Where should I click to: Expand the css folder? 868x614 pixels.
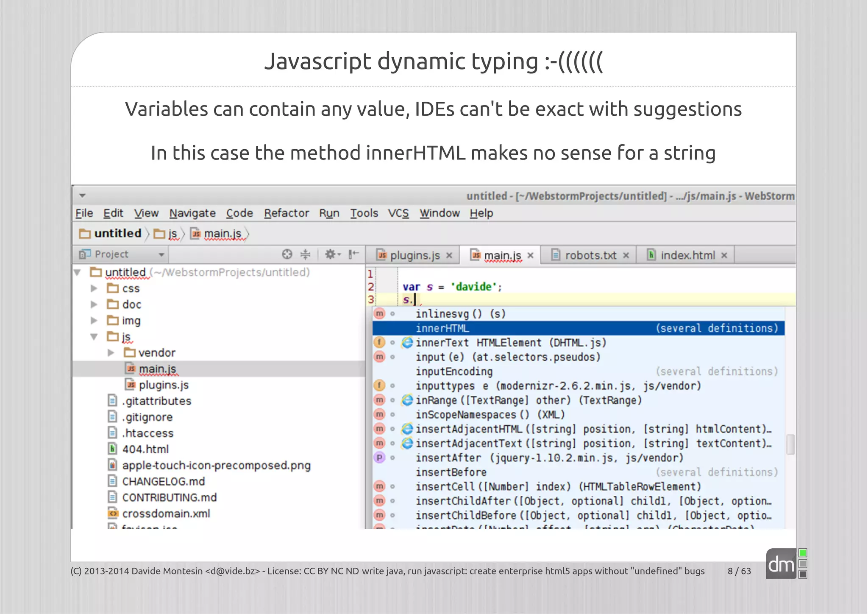94,288
